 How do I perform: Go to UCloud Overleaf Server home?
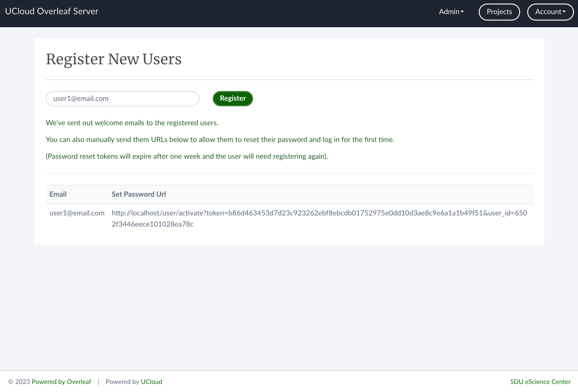(x=52, y=11)
